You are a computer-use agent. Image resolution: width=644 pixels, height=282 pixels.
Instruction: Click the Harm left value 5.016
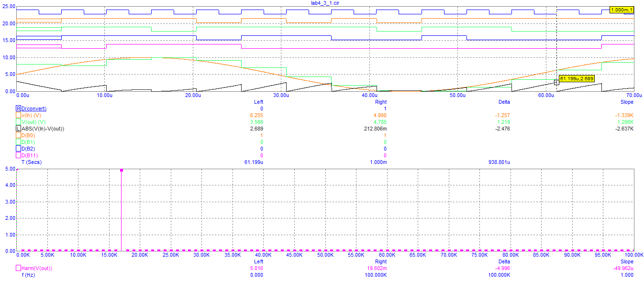pos(257,268)
